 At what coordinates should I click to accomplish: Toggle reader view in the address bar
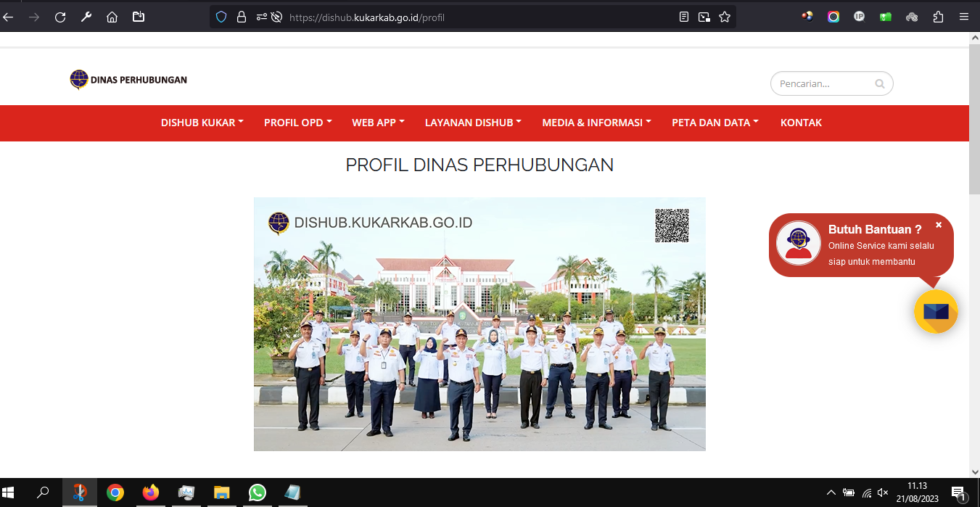(x=683, y=17)
